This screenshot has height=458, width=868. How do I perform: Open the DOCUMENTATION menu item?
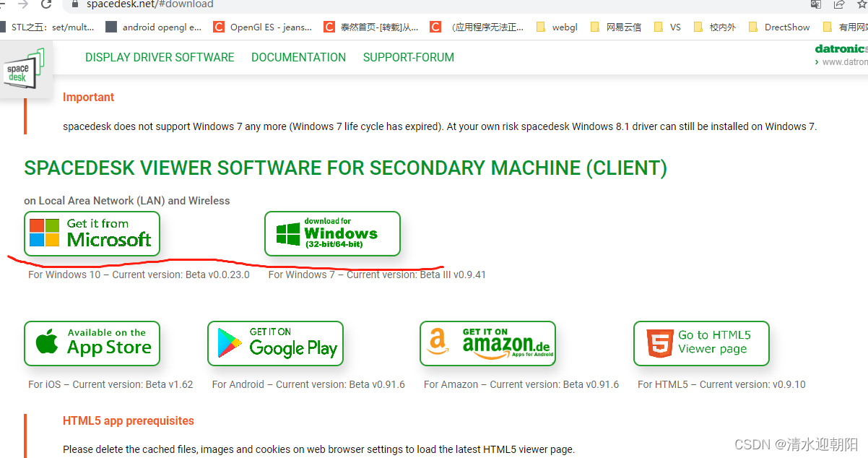pyautogui.click(x=298, y=57)
